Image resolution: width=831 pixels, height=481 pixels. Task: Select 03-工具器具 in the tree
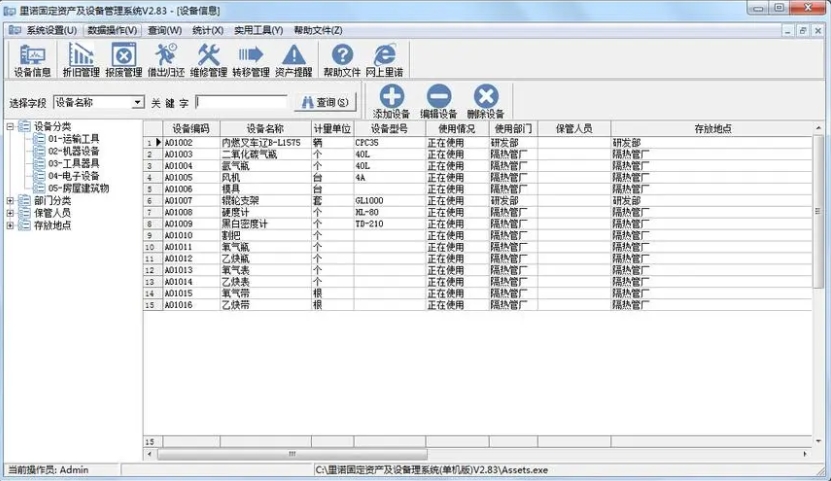tap(74, 163)
